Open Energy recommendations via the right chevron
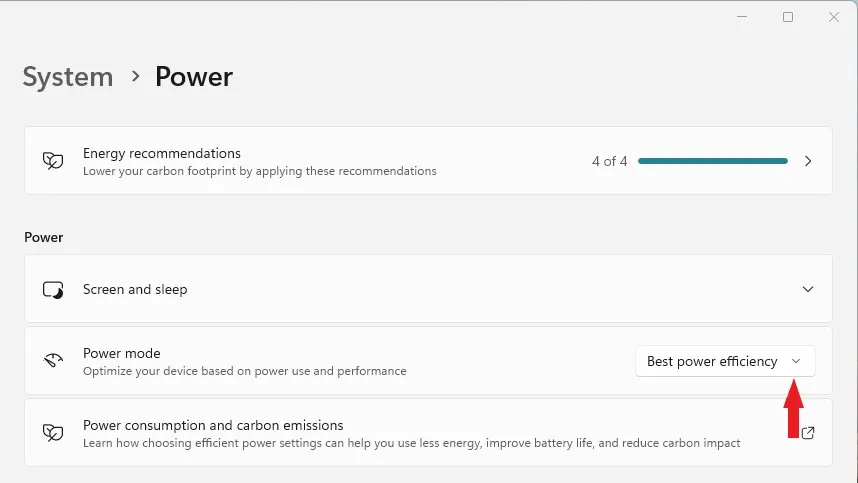This screenshot has width=858, height=483. [808, 161]
